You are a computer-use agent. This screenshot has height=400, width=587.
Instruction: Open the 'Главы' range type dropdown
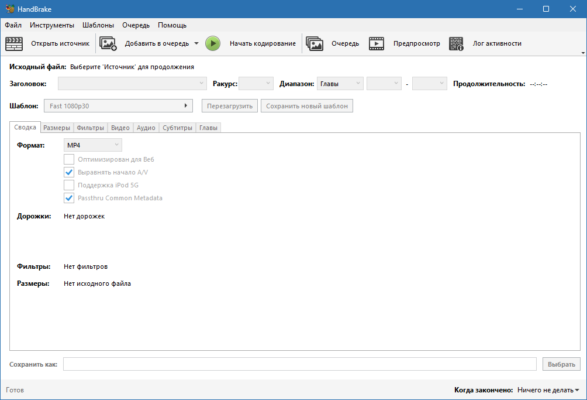[x=340, y=84]
